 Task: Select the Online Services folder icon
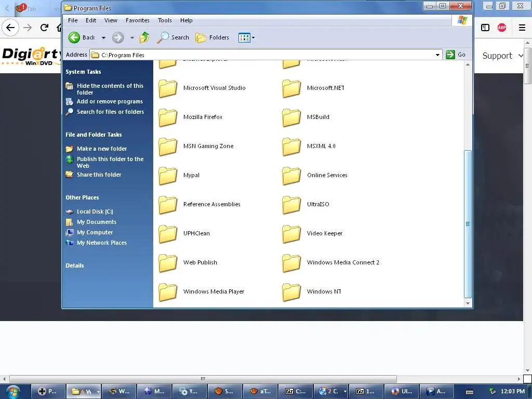click(291, 176)
